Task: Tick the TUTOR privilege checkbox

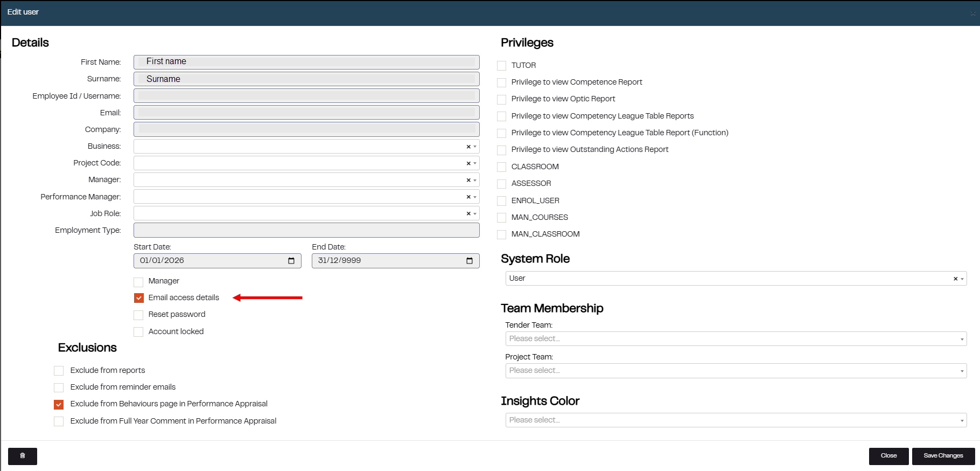Action: [x=502, y=66]
